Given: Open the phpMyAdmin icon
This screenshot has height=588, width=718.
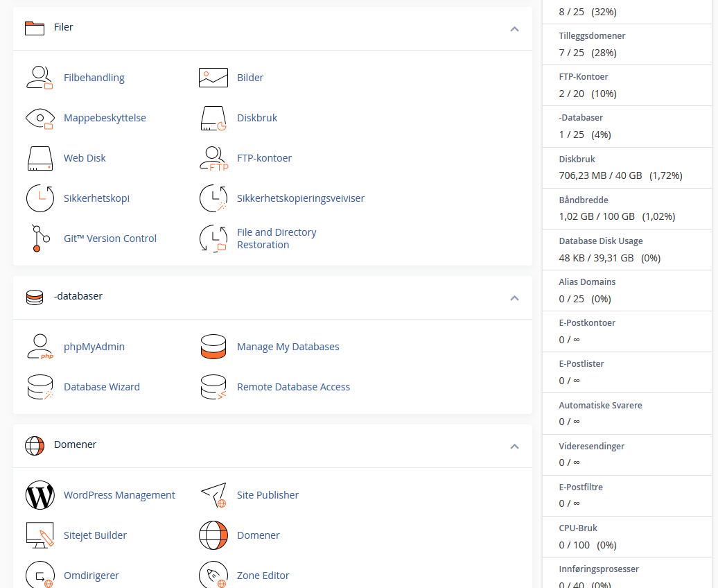Looking at the screenshot, I should click(x=40, y=347).
